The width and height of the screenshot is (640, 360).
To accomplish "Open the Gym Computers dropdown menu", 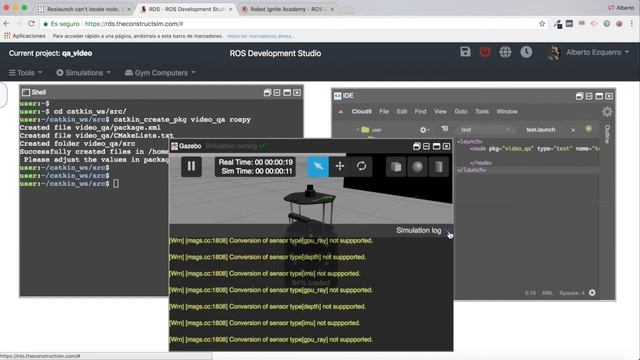I will (160, 73).
